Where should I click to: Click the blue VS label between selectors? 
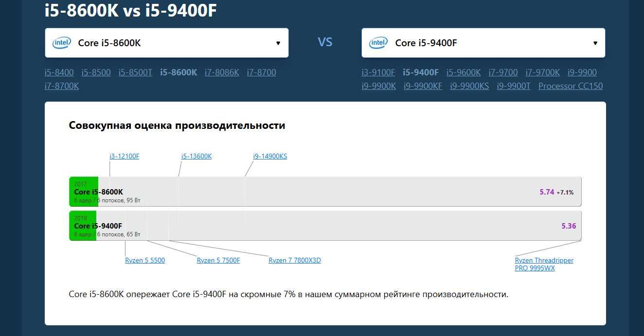coord(325,42)
